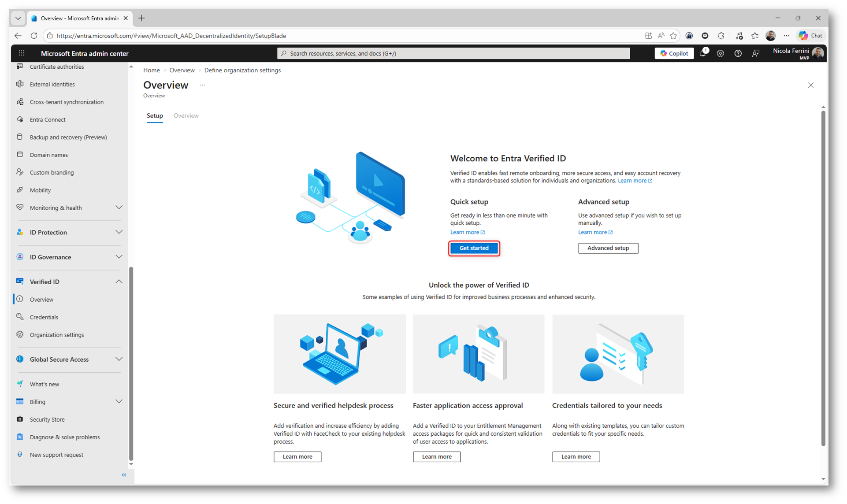Expand the Global Secure Access section
847x504 pixels.
point(119,359)
